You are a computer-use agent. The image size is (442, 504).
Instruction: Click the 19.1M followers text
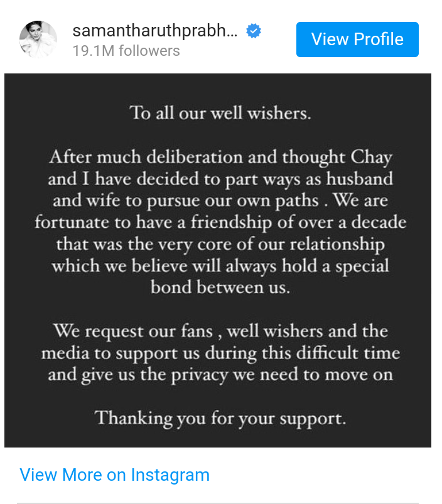[x=126, y=51]
